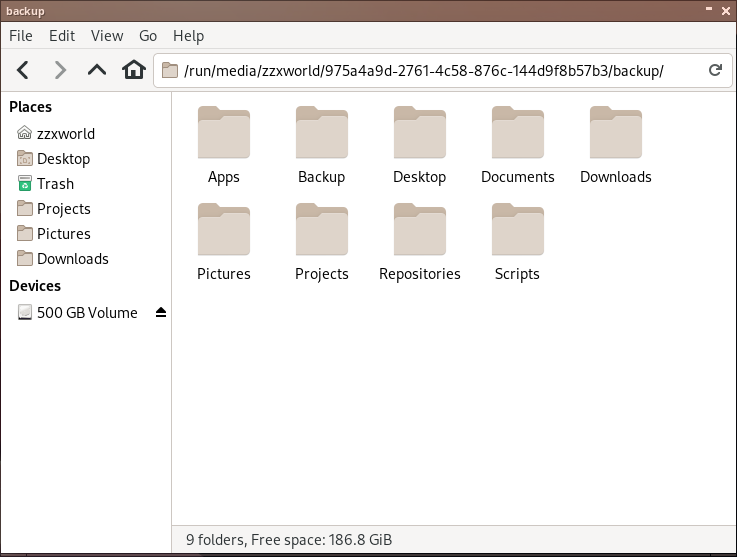Open the Help menu
Image resolution: width=737 pixels, height=557 pixels.
coord(188,36)
